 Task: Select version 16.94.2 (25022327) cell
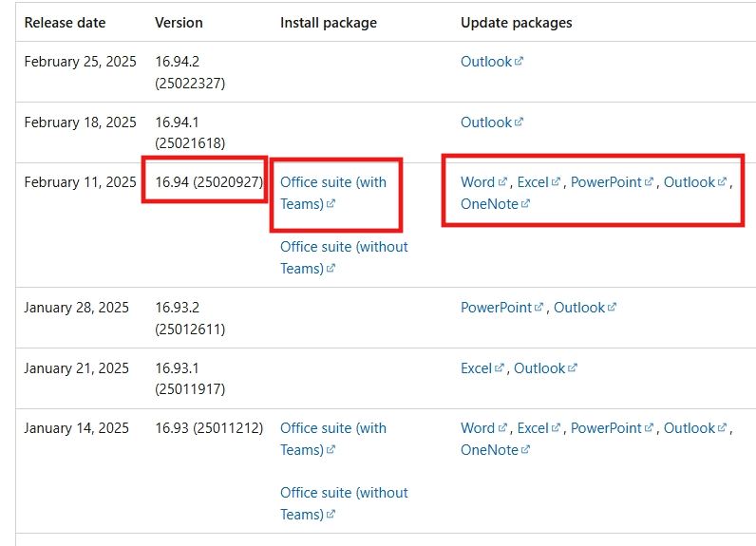point(190,72)
